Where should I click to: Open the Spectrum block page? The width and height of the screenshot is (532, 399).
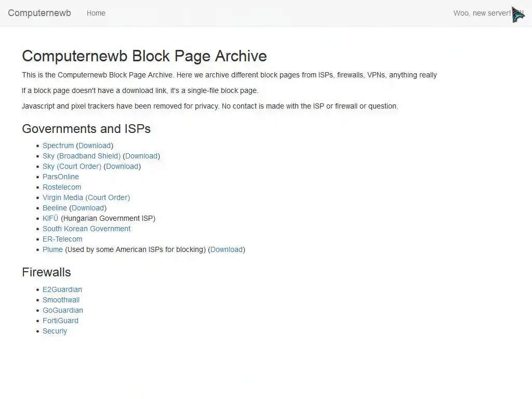(x=58, y=145)
